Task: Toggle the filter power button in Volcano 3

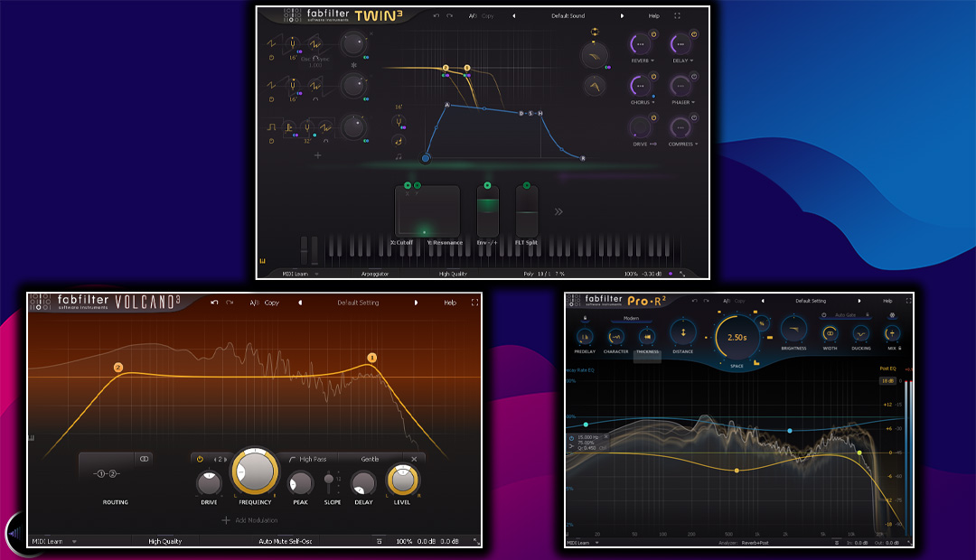Action: [200, 459]
